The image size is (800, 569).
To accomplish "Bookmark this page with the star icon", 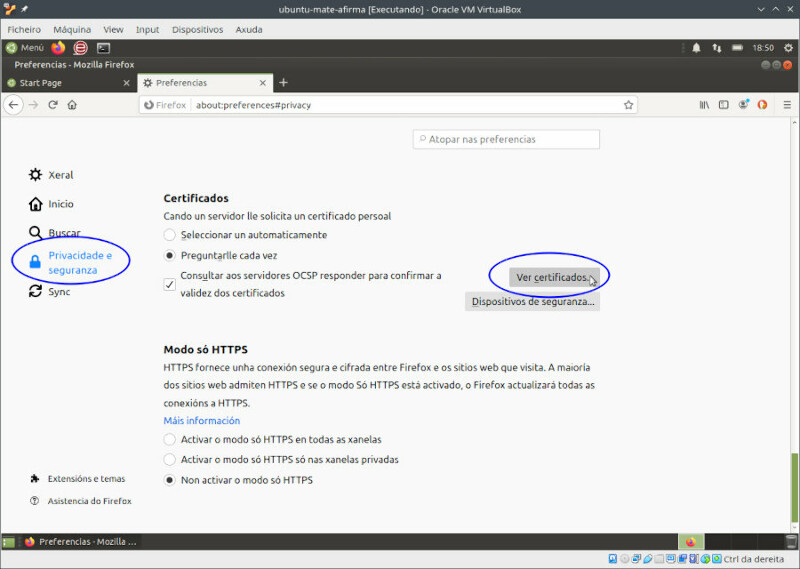I will (x=628, y=105).
